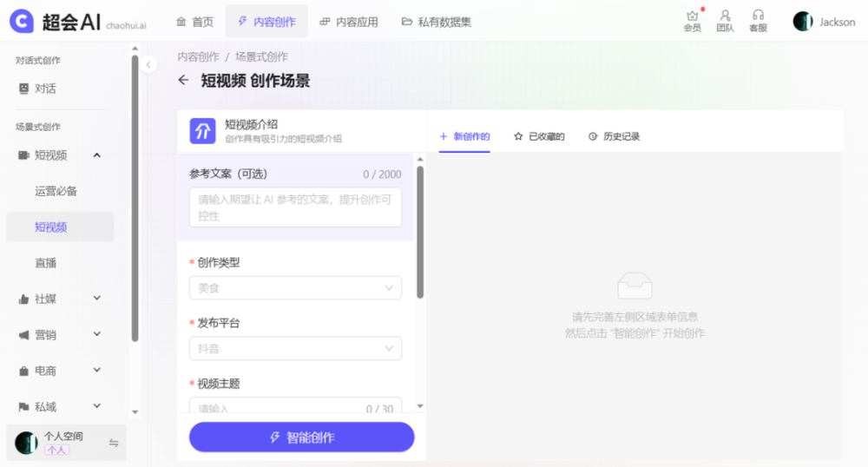Viewport: 868px width, 467px height.
Task: Expand the 社媒 sidebar group
Action: point(97,299)
